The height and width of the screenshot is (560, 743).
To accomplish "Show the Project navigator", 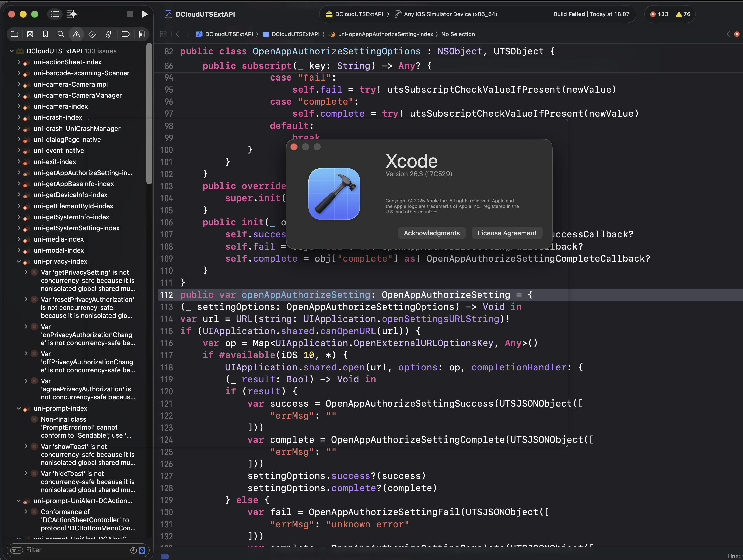I will [x=14, y=34].
